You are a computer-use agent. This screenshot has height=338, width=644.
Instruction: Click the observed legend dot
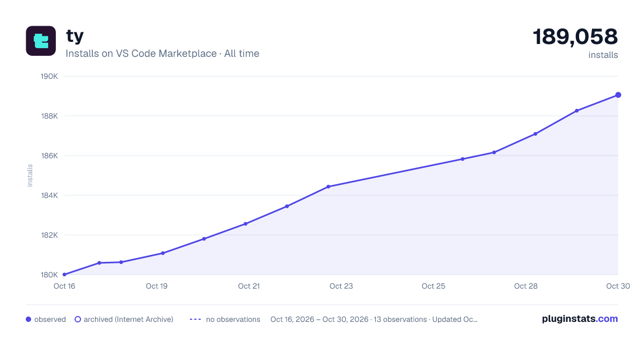click(28, 319)
